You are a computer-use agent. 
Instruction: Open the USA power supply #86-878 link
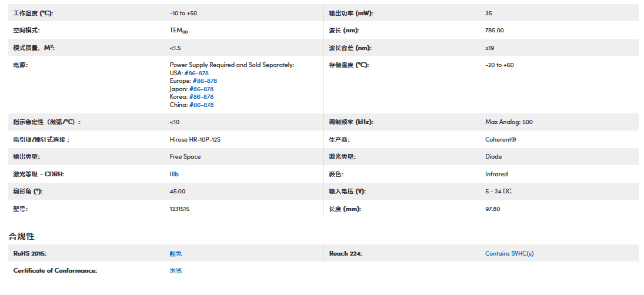[x=196, y=73]
